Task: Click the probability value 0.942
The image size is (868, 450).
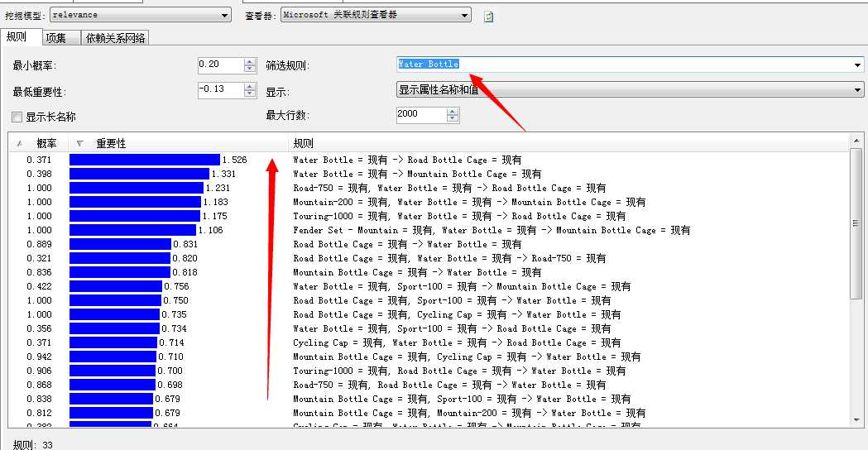Action: [39, 357]
